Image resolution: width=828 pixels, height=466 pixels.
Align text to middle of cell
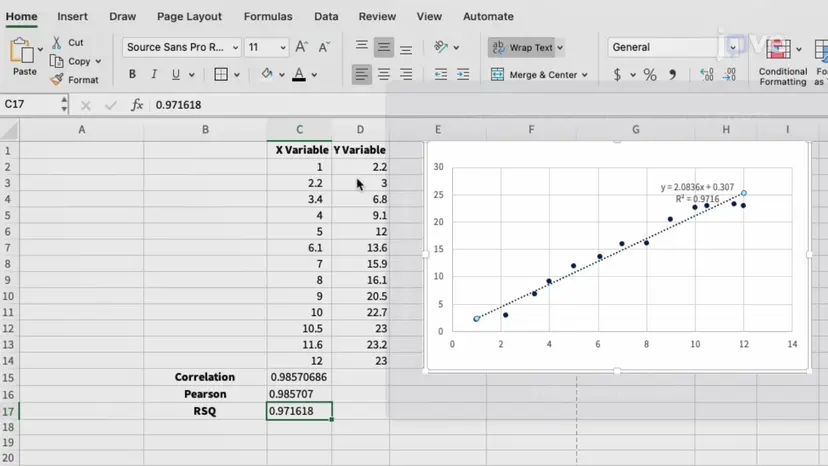(384, 47)
